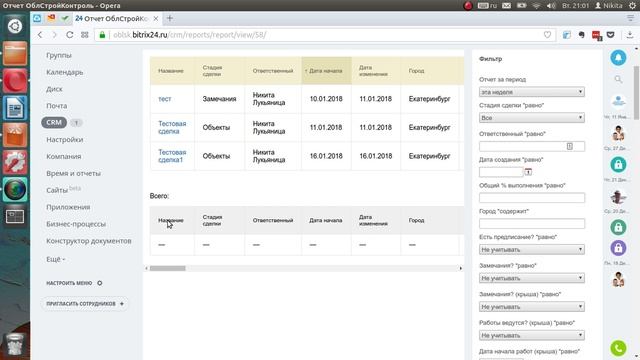Open Ubuntu dash home icon in launcher
Image resolution: width=640 pixels, height=360 pixels.
click(15, 26)
